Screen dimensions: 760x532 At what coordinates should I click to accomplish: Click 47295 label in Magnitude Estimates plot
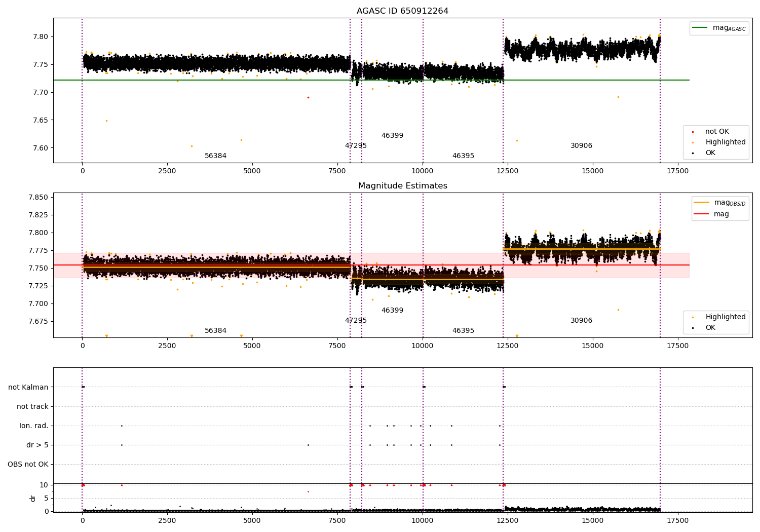(356, 321)
